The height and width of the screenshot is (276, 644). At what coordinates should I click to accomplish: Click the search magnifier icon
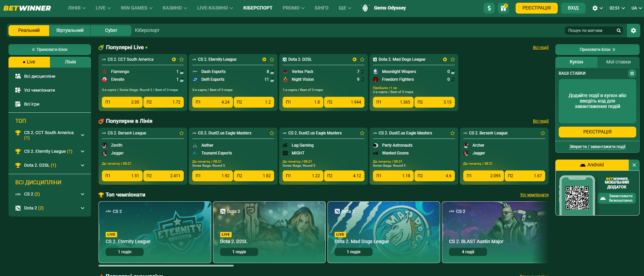[619, 31]
